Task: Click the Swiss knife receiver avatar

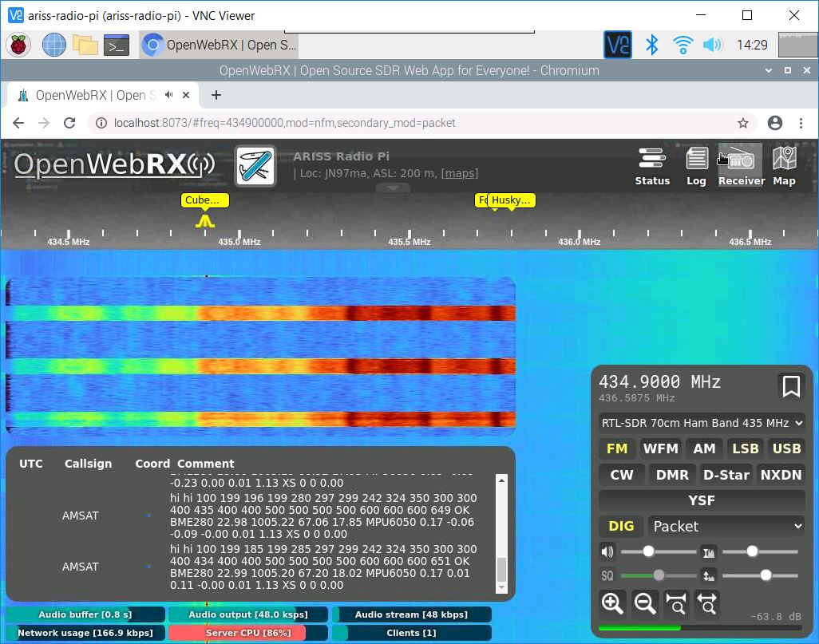Action: [x=255, y=165]
